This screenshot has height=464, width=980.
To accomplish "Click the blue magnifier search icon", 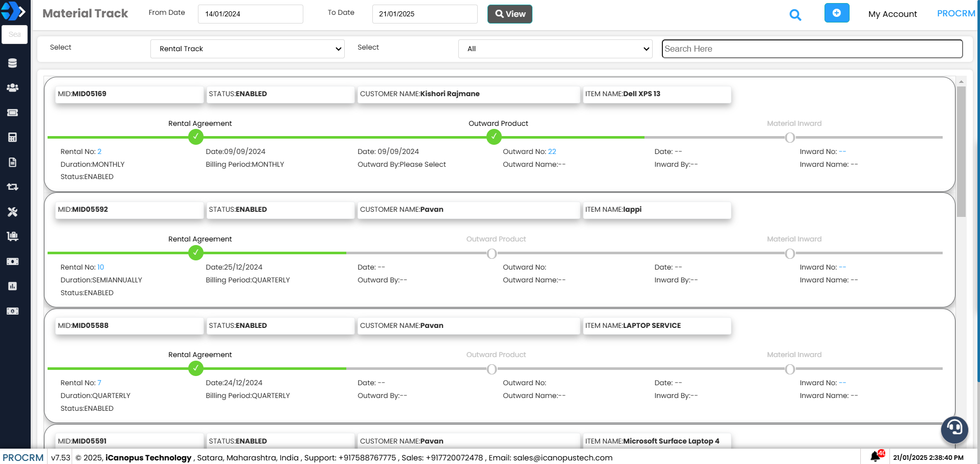I will click(x=795, y=15).
